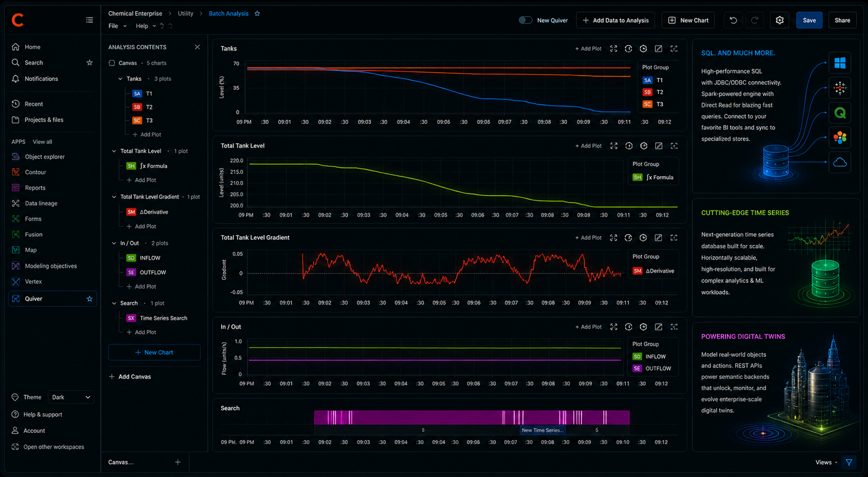Image resolution: width=868 pixels, height=477 pixels.
Task: Check the Canvas checkbox
Action: [x=112, y=63]
